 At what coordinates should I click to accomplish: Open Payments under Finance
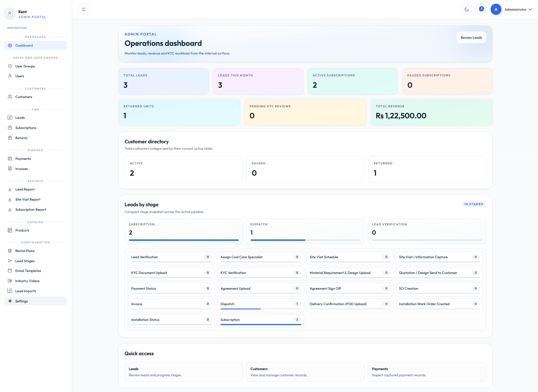[x=35, y=159]
